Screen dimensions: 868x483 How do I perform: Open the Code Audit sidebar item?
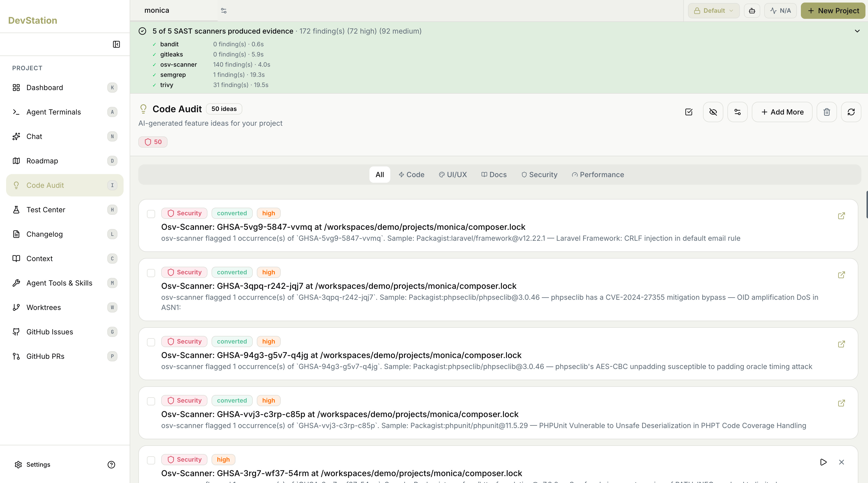[65, 185]
